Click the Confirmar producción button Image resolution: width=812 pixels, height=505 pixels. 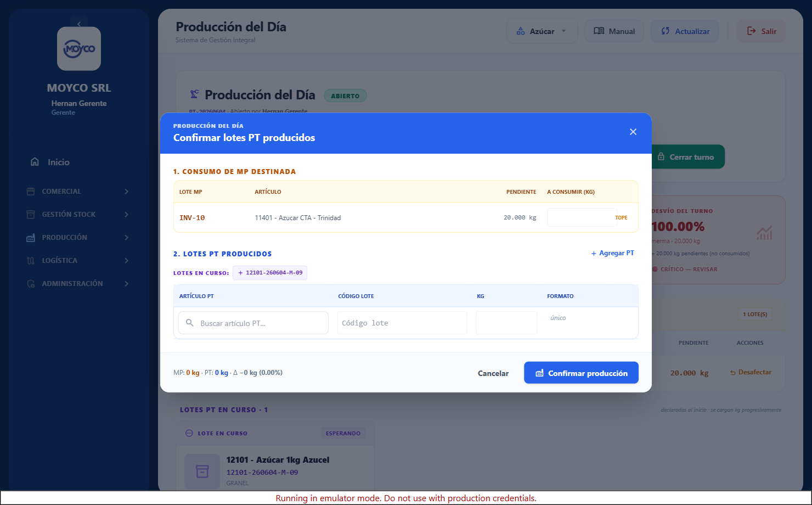[x=581, y=373]
